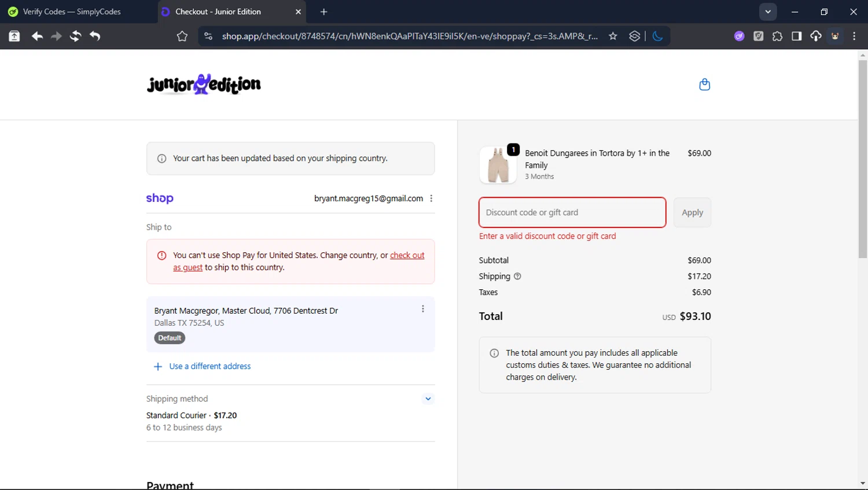
Task: Click the cloud upload toolbar icon
Action: pyautogui.click(x=816, y=36)
